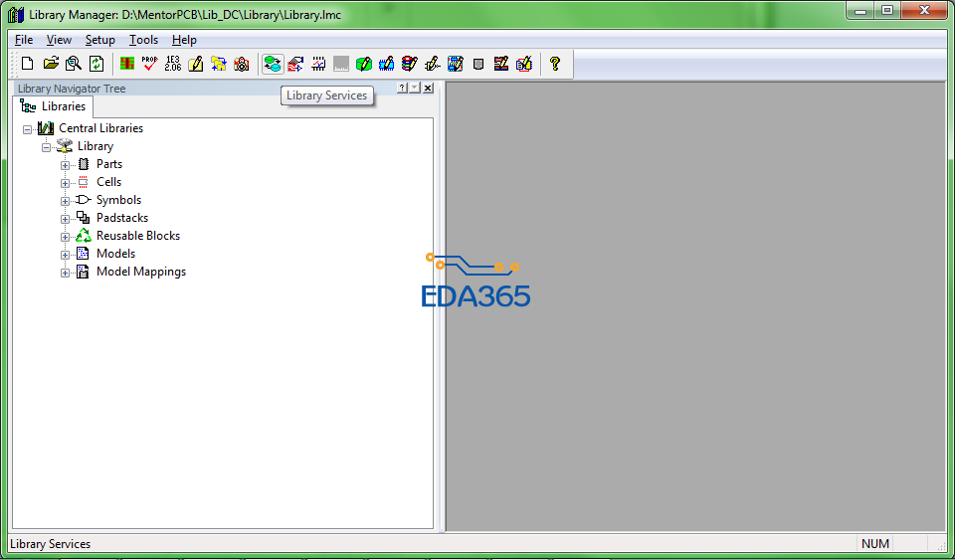Click the navigator panel help (?) button

pyautogui.click(x=402, y=88)
